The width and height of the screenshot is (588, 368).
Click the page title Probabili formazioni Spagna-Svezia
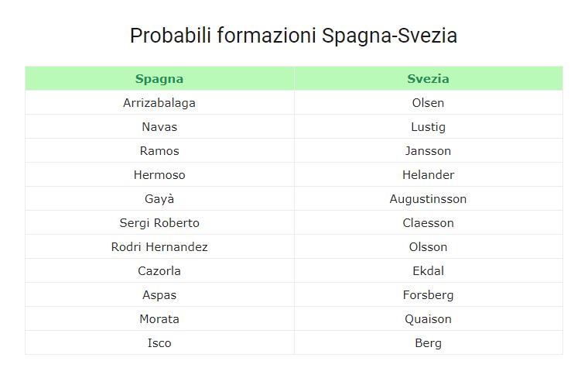coord(293,36)
